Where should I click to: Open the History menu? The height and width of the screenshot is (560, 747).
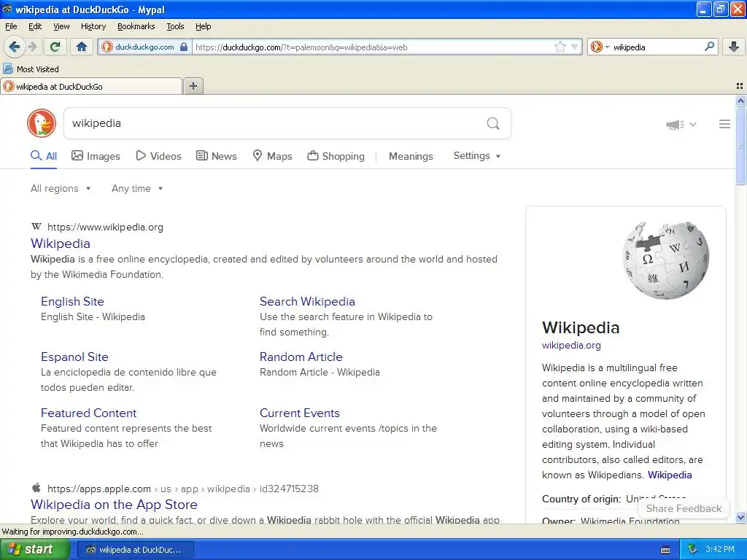coord(93,26)
